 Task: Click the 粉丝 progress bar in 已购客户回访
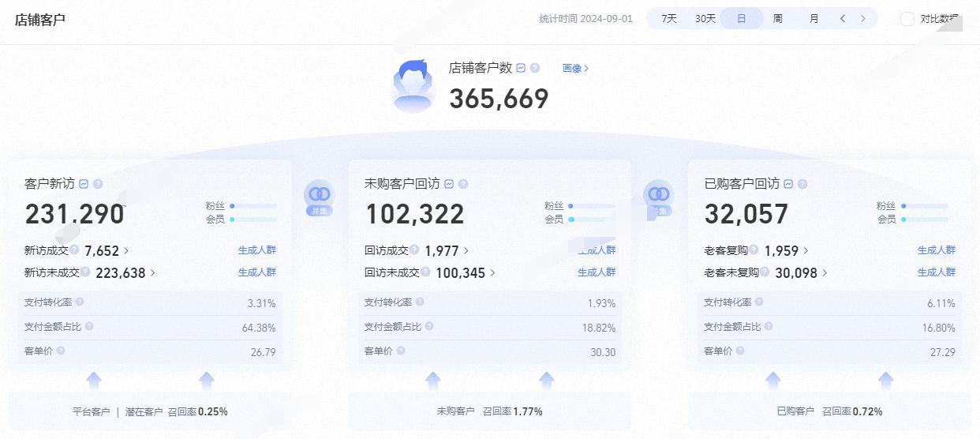pos(926,206)
